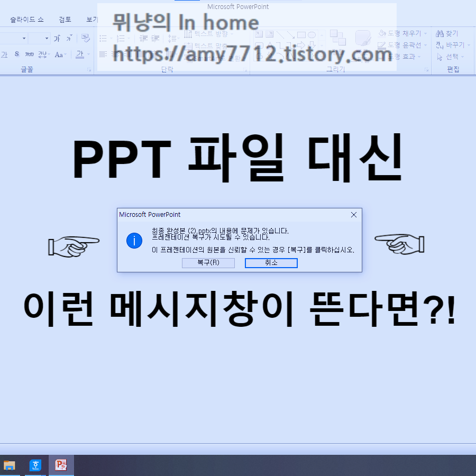Image resolution: width=476 pixels, height=476 pixels.
Task: Click the increase indent icon
Action: 155,38
